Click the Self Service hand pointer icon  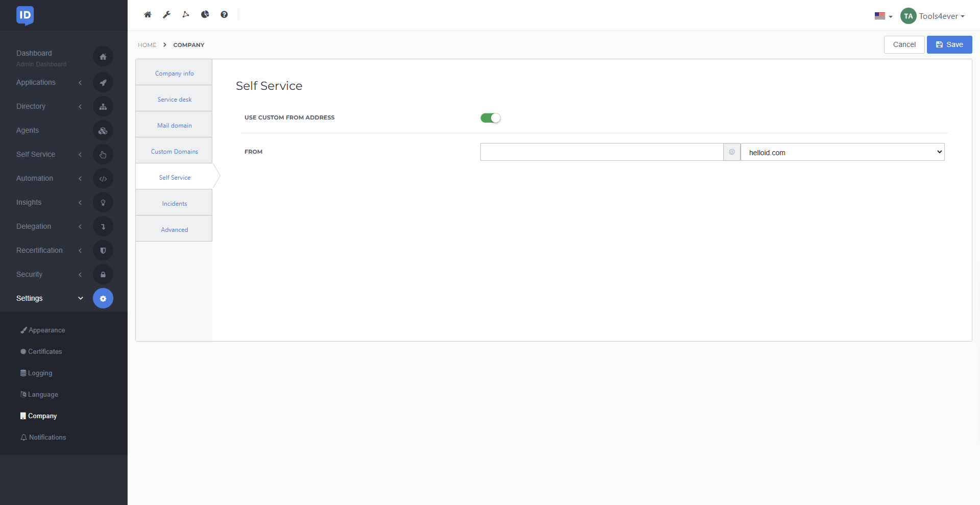click(x=103, y=154)
